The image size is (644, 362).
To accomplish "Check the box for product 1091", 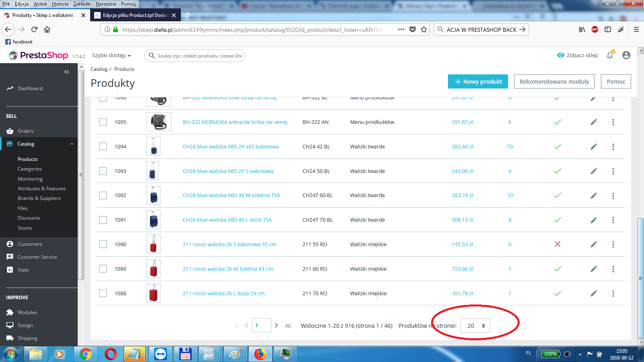I will 103,220.
